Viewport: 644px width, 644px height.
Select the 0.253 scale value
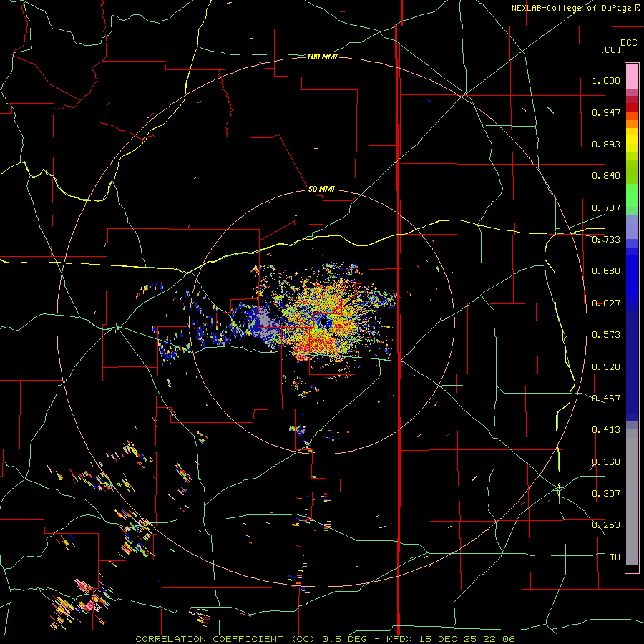pos(606,525)
